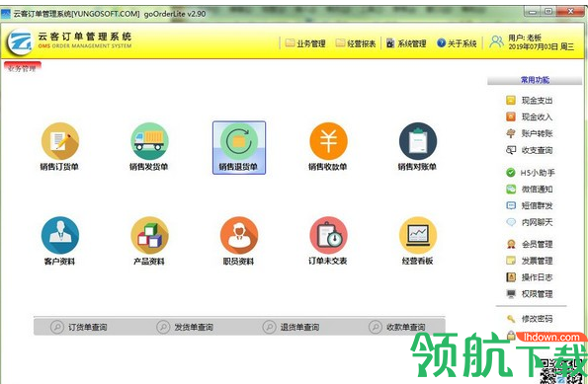Click the user avatar icon beside 用户: 老板

click(496, 41)
